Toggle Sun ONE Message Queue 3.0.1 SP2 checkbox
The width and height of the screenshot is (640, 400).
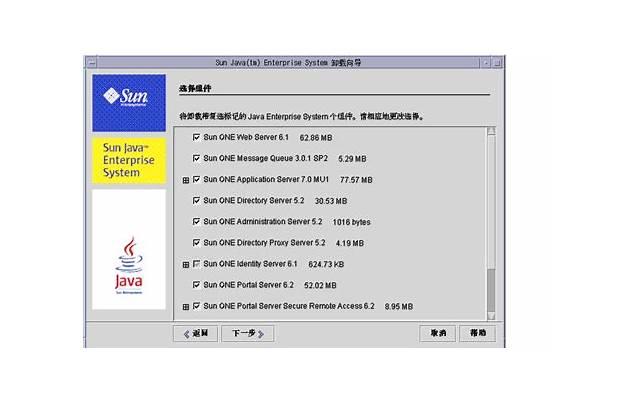coord(196,158)
